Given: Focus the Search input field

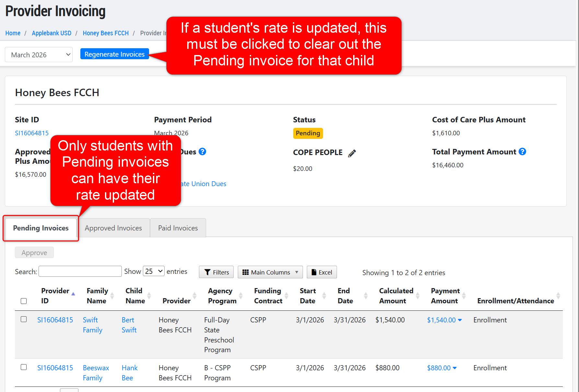Looking at the screenshot, I should point(80,271).
